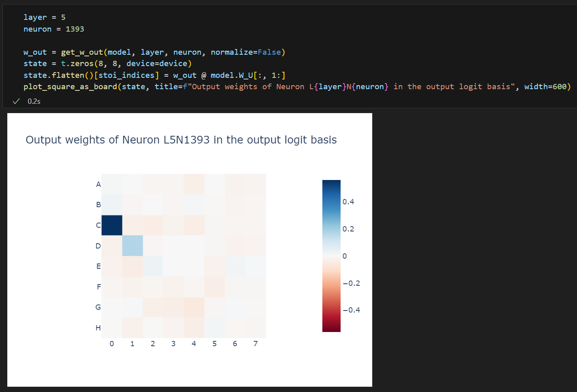Click row label H on the board
Screen dimensions: 577x392
(98, 328)
